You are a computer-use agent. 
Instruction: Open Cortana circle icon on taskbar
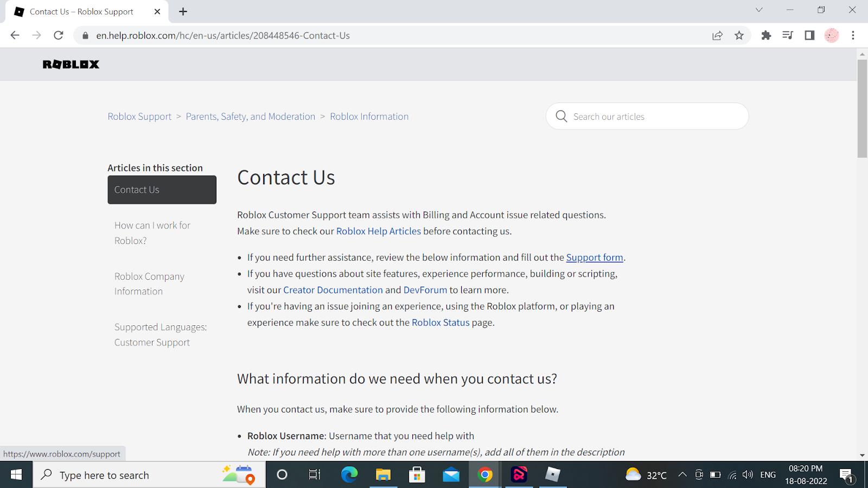(x=282, y=475)
